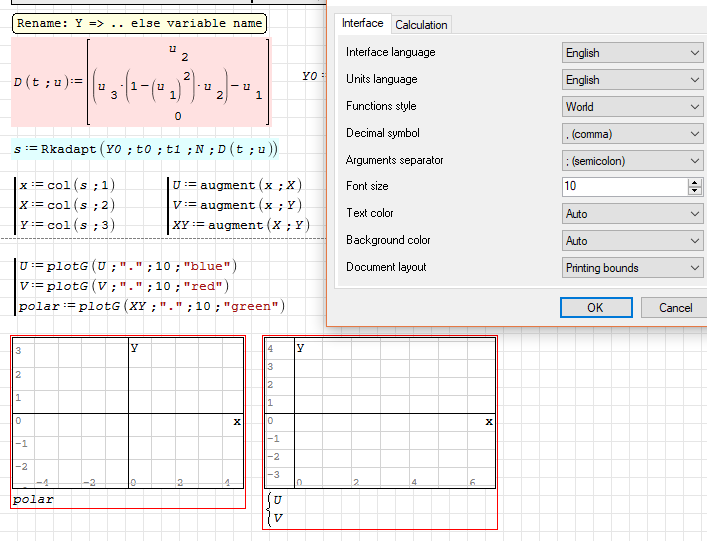Image resolution: width=707 pixels, height=541 pixels.
Task: Switch to the Calculation tab
Action: click(421, 24)
